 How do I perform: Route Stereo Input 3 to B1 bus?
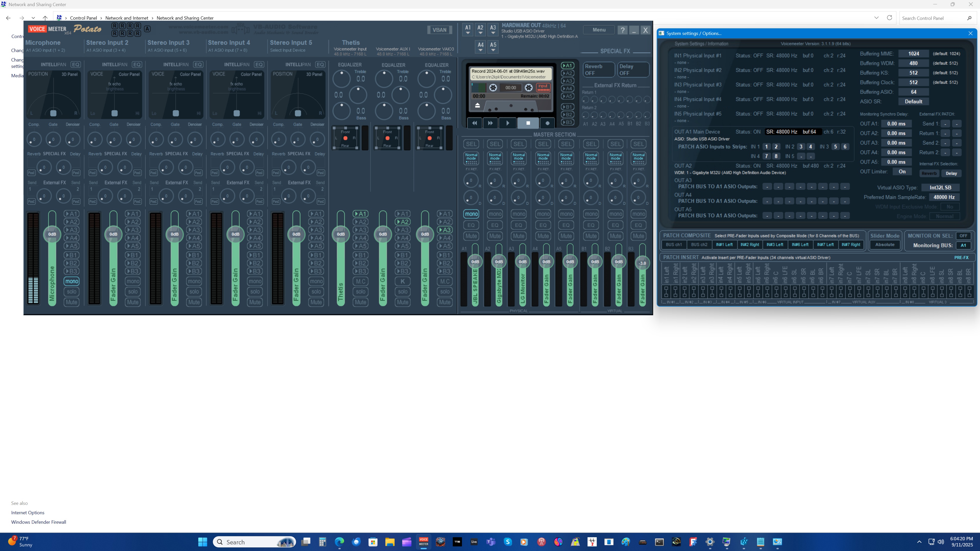(194, 255)
